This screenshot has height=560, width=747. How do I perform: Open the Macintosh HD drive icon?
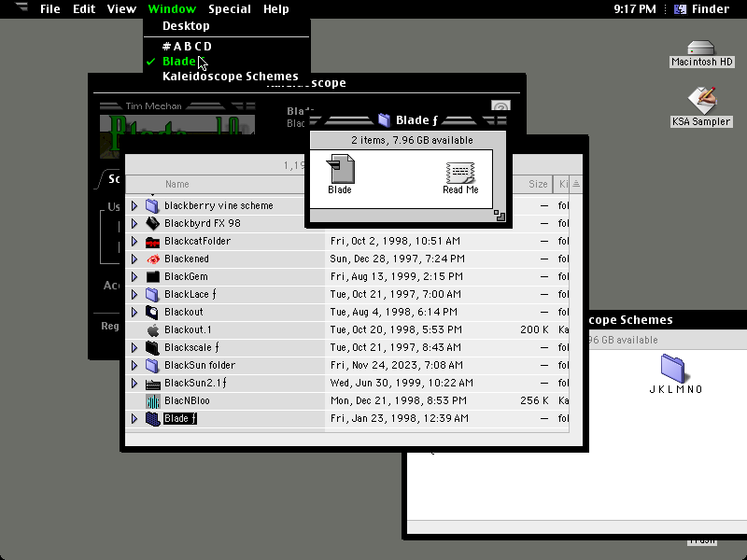click(x=701, y=49)
